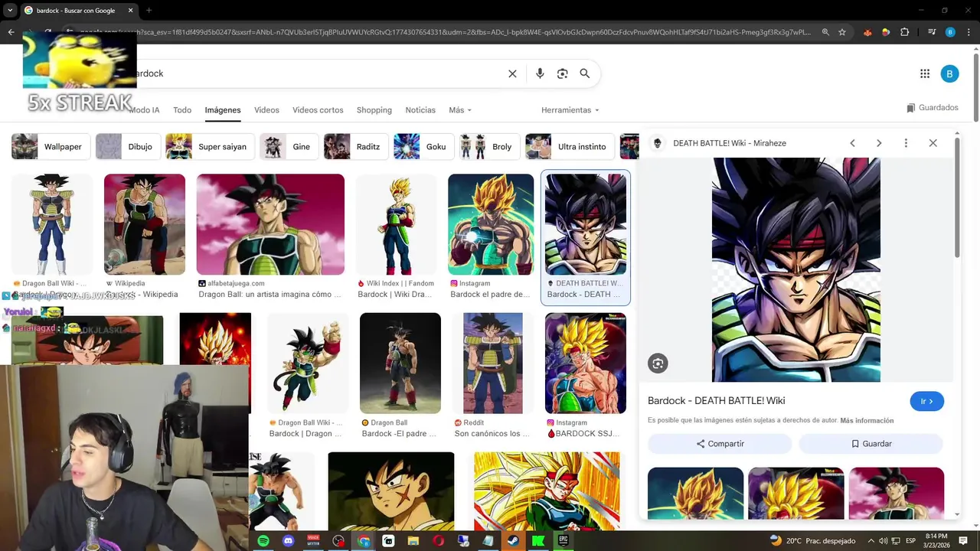The image size is (980, 551).
Task: Open the zoom indicator in the address bar
Action: tap(825, 32)
